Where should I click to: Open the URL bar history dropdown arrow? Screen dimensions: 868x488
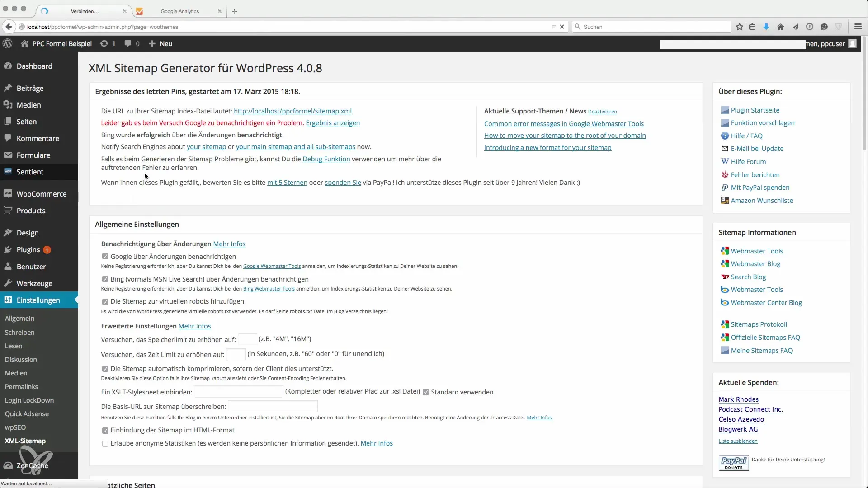click(553, 27)
